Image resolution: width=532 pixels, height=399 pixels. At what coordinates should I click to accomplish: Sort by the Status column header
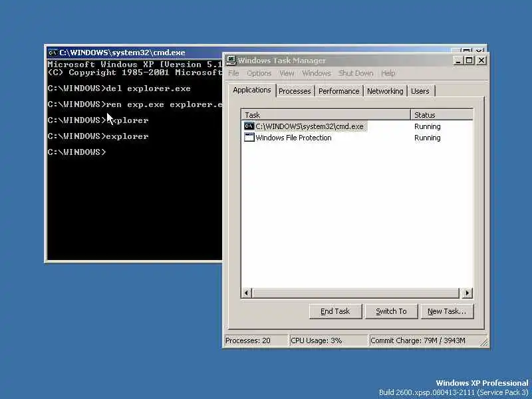tap(442, 115)
